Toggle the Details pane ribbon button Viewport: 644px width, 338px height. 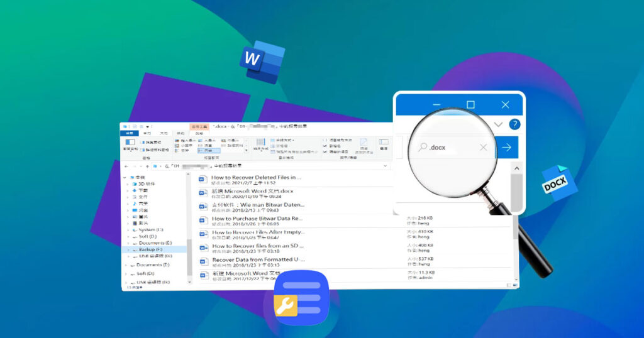pos(156,150)
